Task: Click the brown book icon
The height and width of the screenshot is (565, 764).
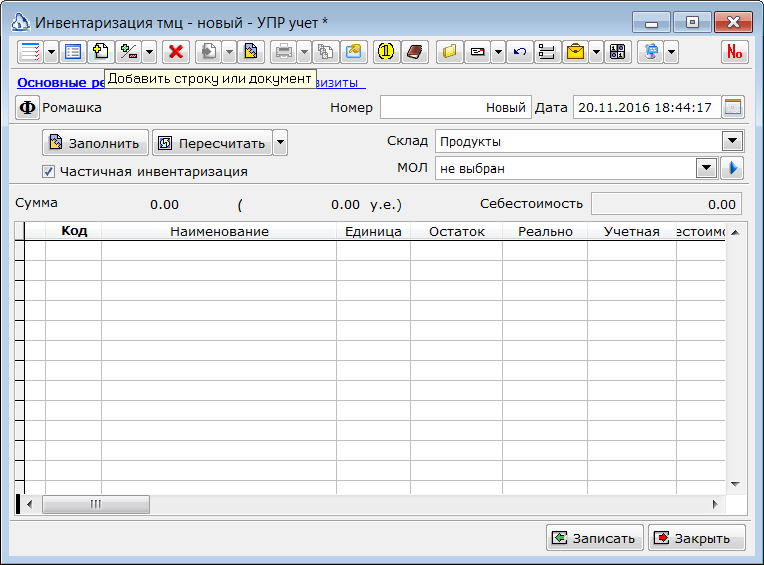Action: (415, 52)
